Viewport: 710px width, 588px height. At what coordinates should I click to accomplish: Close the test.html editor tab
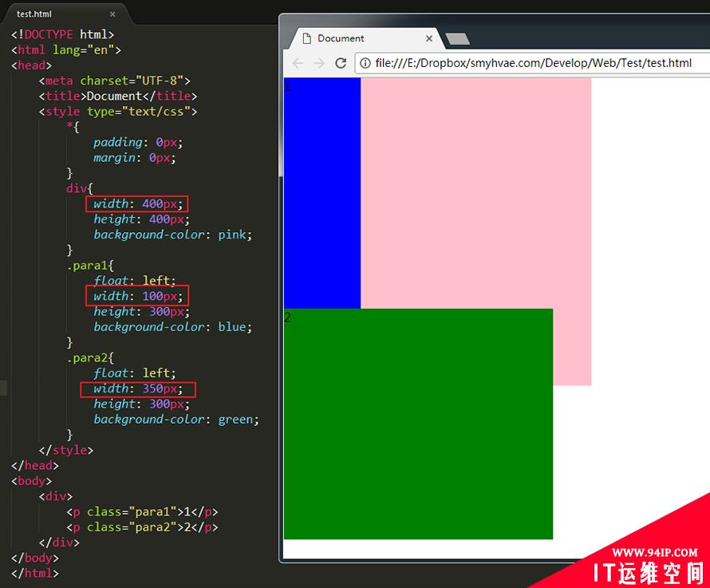click(112, 14)
